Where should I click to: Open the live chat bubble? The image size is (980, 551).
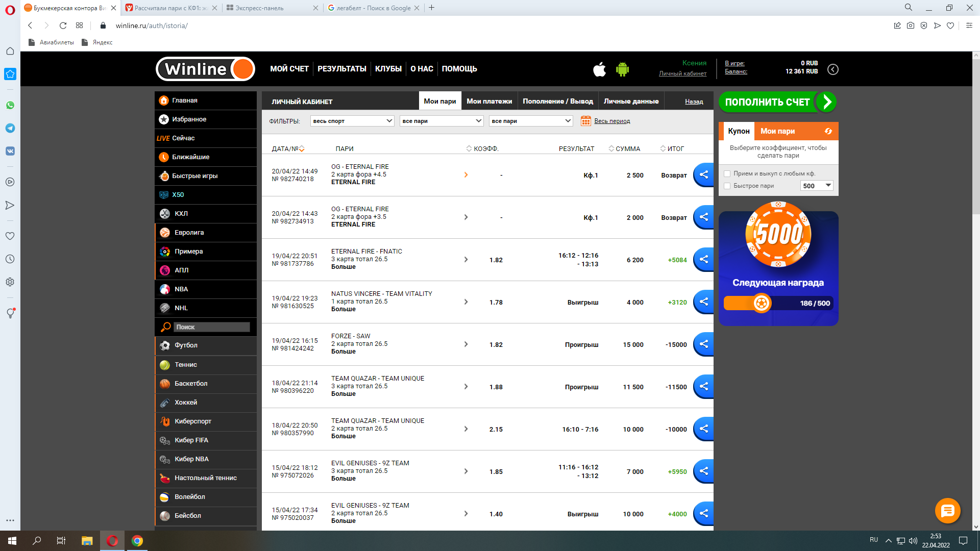[947, 511]
